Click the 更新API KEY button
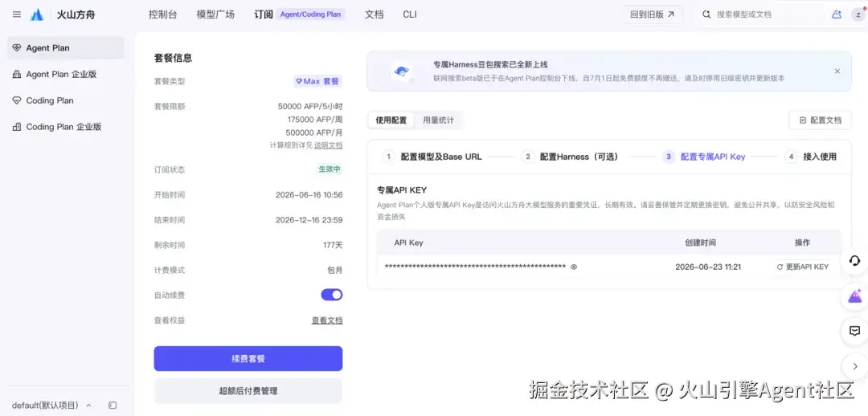The height and width of the screenshot is (416, 868). [x=803, y=267]
